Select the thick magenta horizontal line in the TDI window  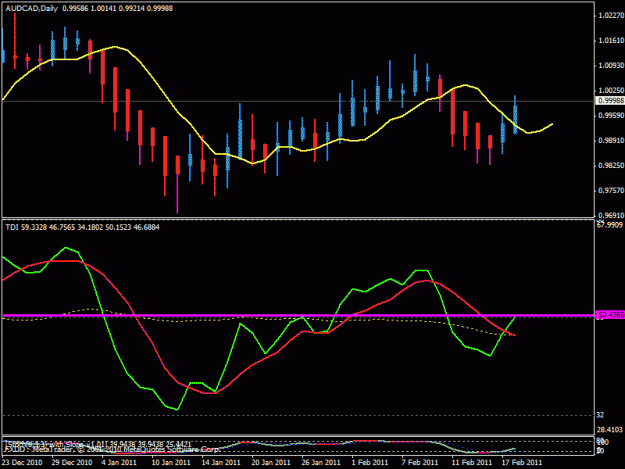click(x=298, y=316)
